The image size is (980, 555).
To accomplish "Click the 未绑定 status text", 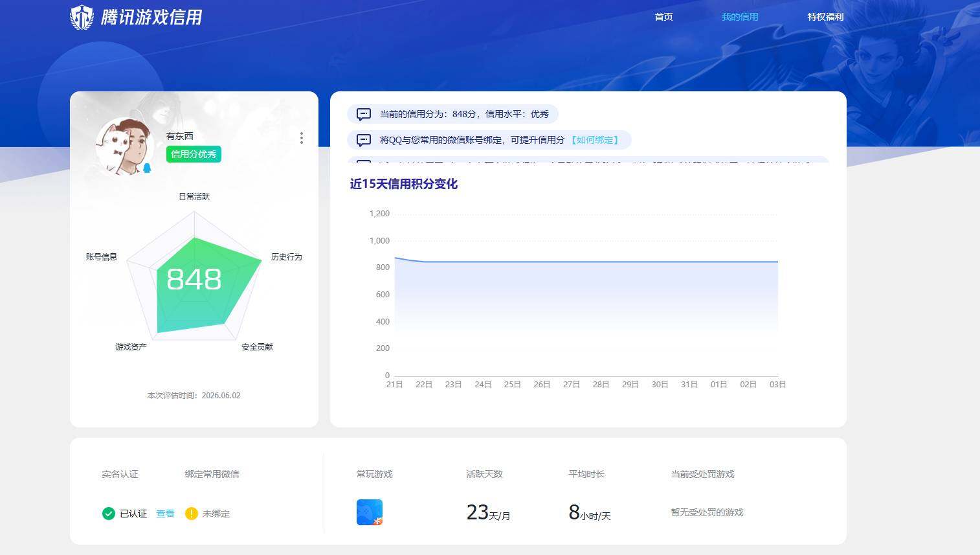I will (216, 514).
